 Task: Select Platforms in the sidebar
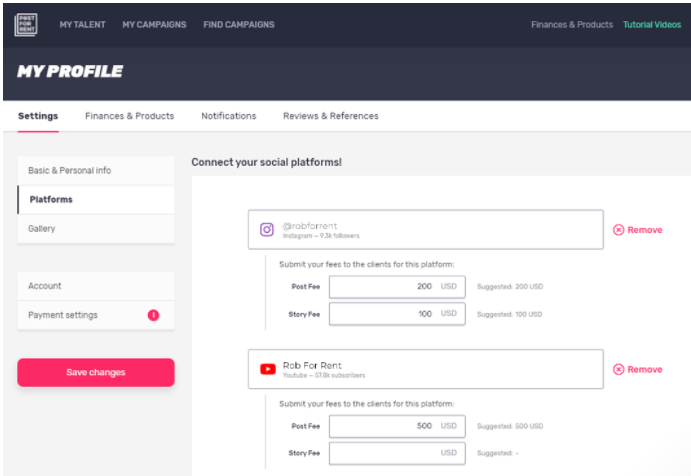pos(96,200)
